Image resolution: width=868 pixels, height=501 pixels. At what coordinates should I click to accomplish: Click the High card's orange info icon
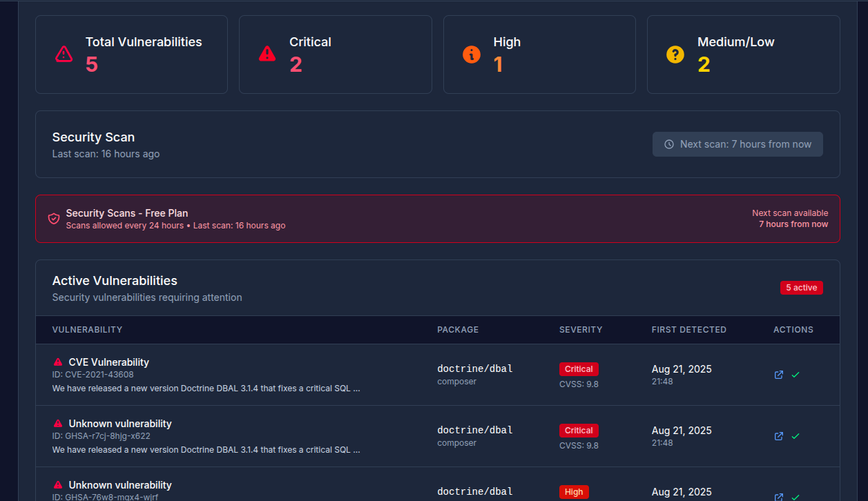pos(472,54)
